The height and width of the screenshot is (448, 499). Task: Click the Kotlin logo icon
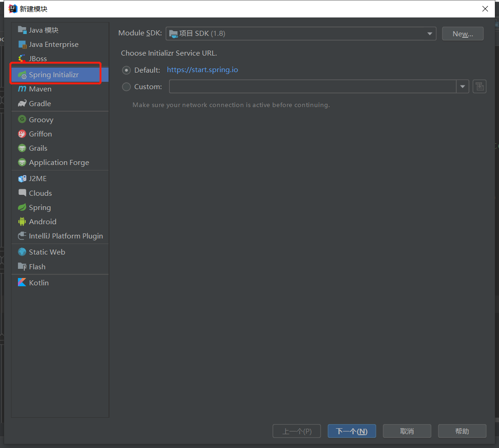pos(22,283)
